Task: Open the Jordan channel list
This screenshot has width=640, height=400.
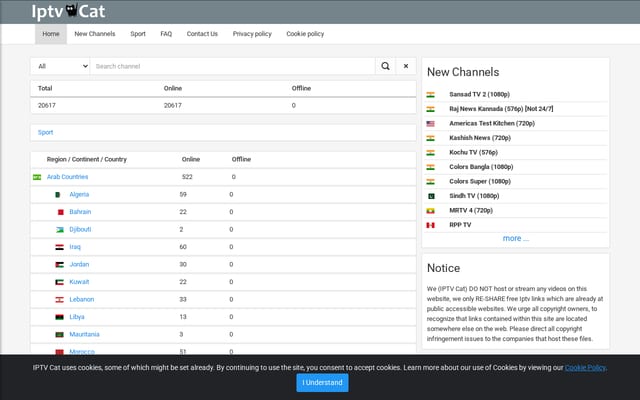Action: click(79, 265)
